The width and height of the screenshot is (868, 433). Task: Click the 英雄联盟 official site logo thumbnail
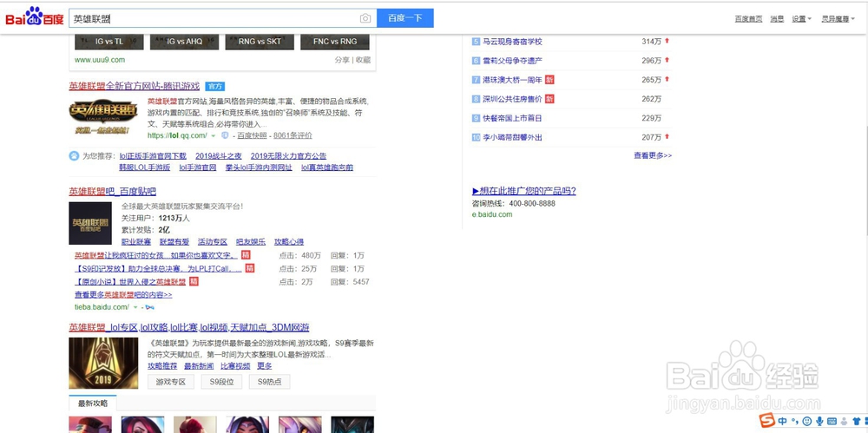point(103,117)
